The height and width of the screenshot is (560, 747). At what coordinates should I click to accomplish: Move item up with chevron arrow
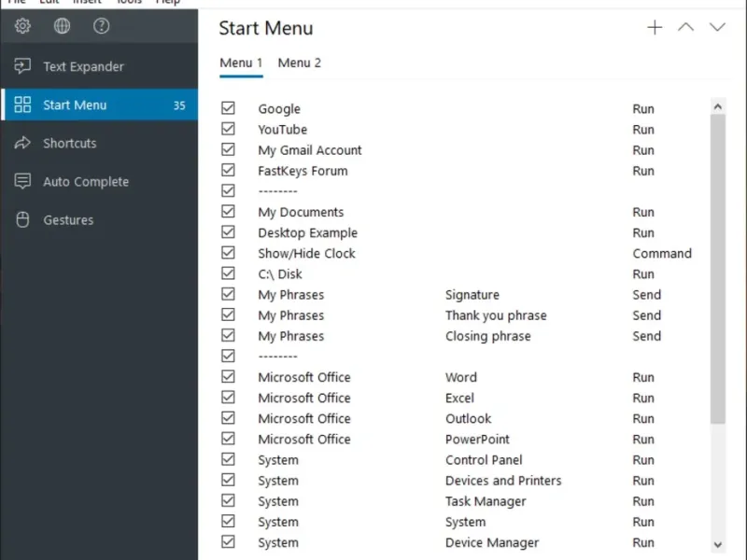pos(685,28)
